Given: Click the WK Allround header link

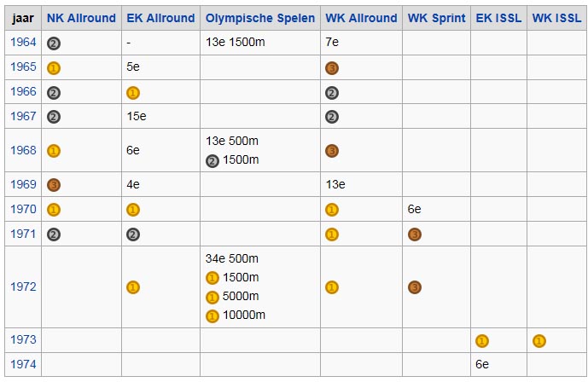Looking at the screenshot, I should 361,18.
